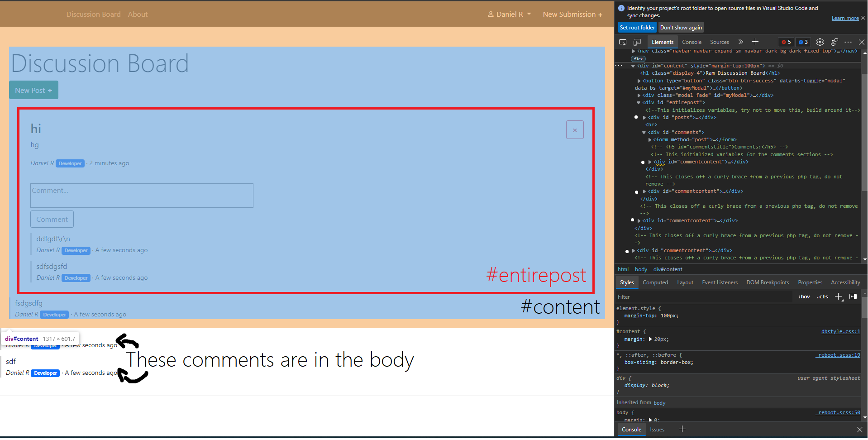Toggle the computed styles sidebar icon
This screenshot has width=868, height=440.
(x=853, y=297)
